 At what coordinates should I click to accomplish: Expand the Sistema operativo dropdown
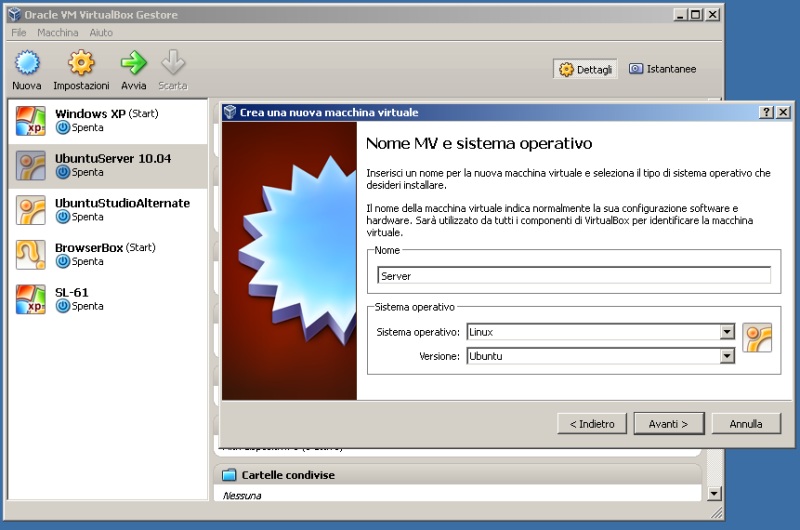727,332
